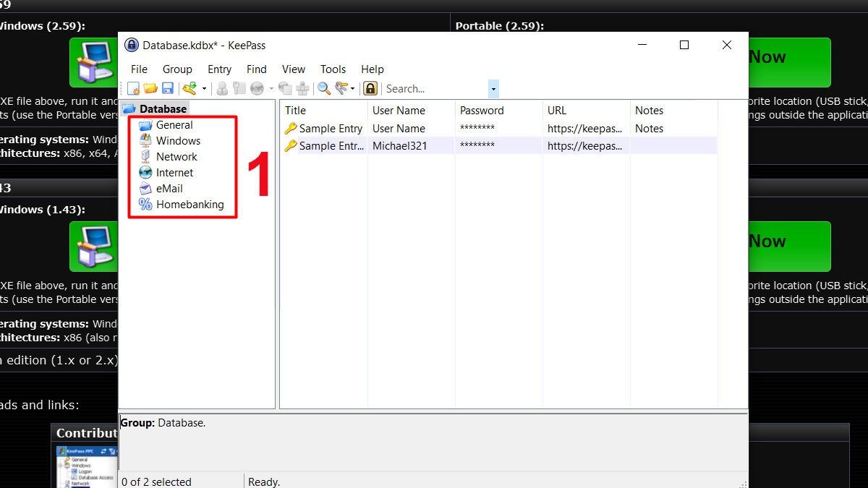Screen dimensions: 868x488
Task: Maximize the KeePass window
Action: [x=684, y=45]
